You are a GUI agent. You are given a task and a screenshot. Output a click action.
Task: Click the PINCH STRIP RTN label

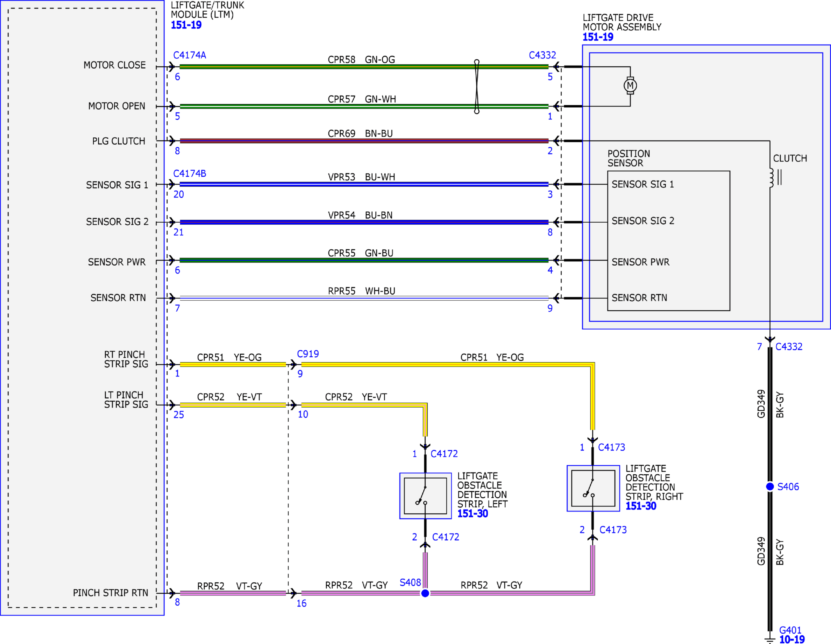(110, 593)
